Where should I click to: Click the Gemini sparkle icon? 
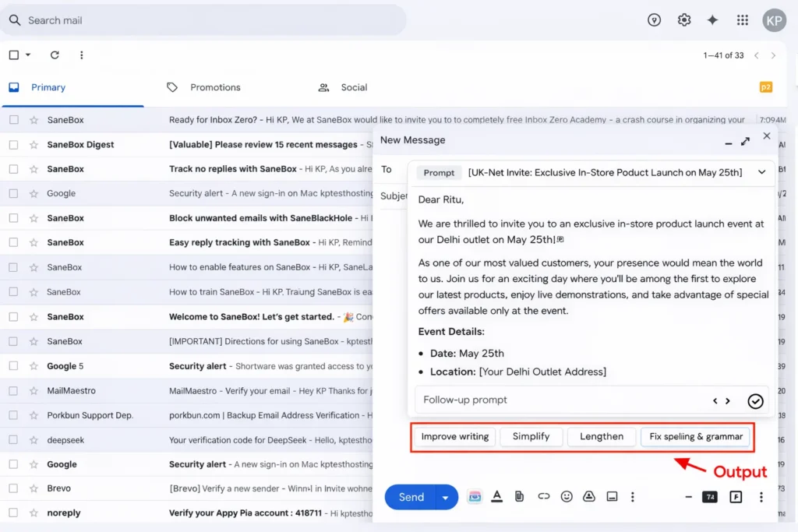pyautogui.click(x=712, y=20)
